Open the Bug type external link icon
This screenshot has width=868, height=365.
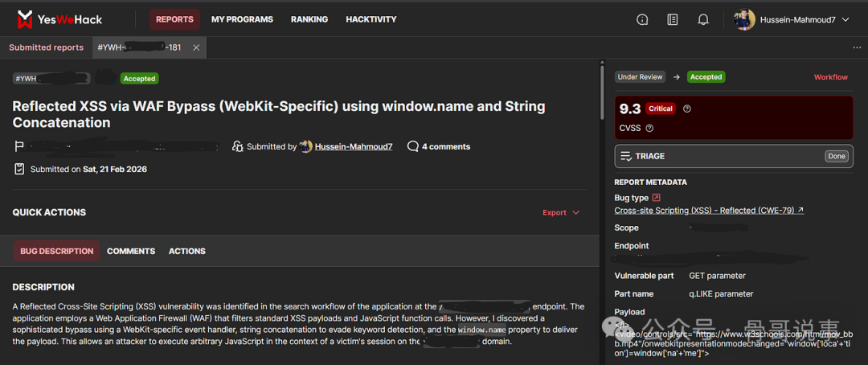point(656,198)
